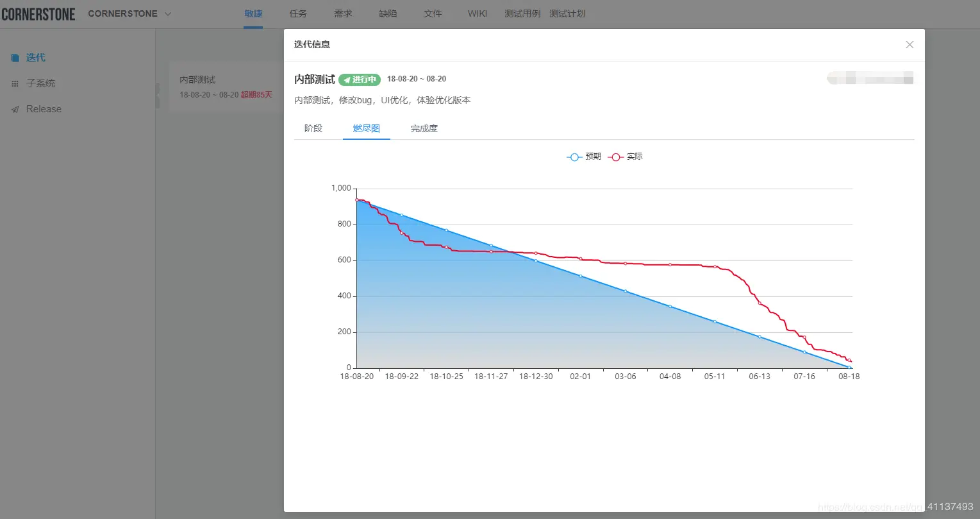Image resolution: width=980 pixels, height=519 pixels.
Task: Click the 18-12-30 x-axis label
Action: pyautogui.click(x=536, y=377)
